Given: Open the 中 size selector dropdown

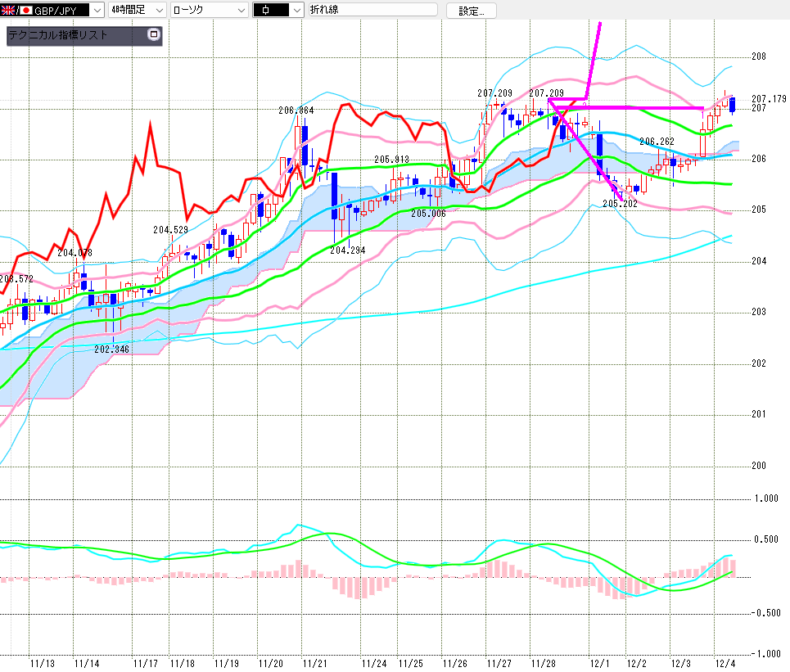Looking at the screenshot, I should 294,11.
